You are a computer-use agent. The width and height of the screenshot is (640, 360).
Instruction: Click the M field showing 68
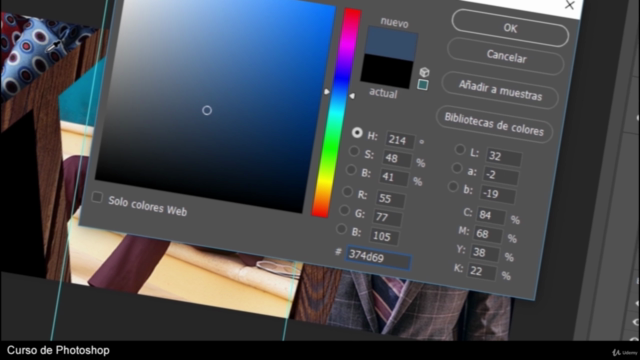click(x=488, y=234)
